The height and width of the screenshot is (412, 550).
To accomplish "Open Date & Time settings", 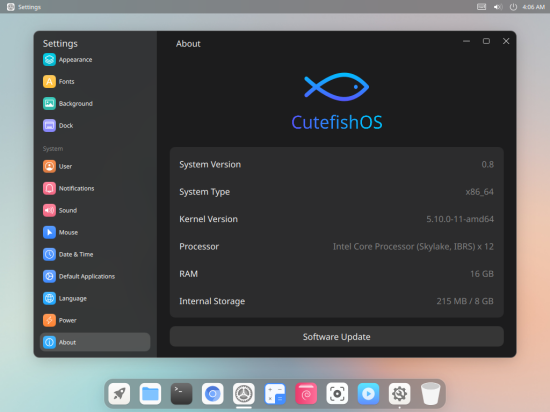I will [x=95, y=254].
